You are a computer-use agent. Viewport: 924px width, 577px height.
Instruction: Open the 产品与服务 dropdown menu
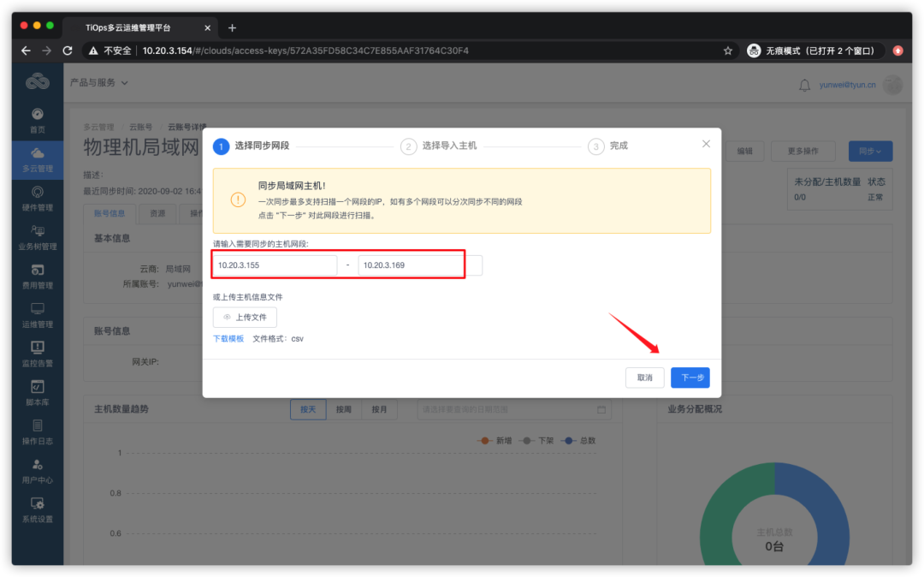coord(97,84)
